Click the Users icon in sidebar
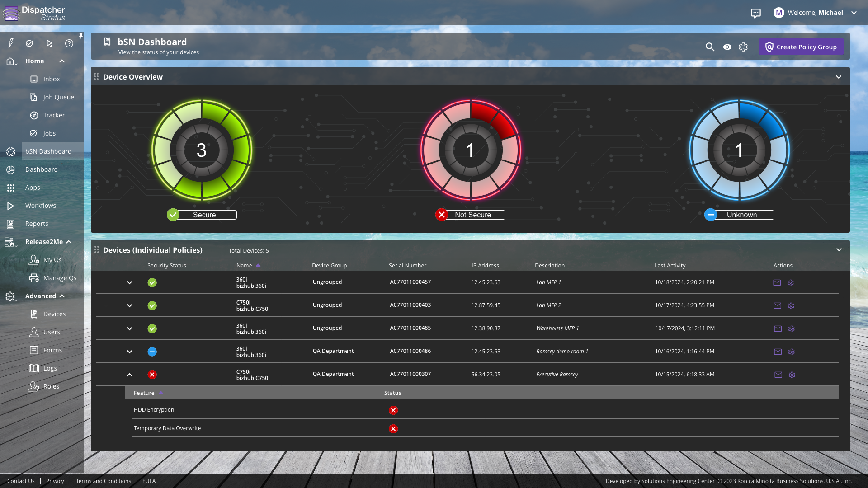 pyautogui.click(x=34, y=332)
